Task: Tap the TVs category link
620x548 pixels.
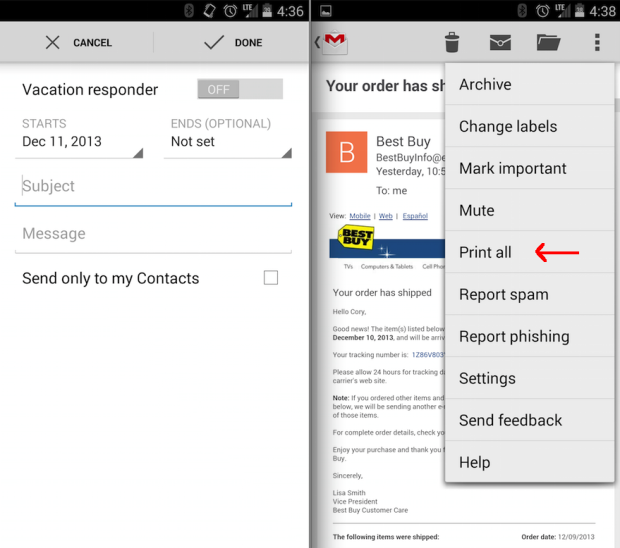Action: coord(348,266)
